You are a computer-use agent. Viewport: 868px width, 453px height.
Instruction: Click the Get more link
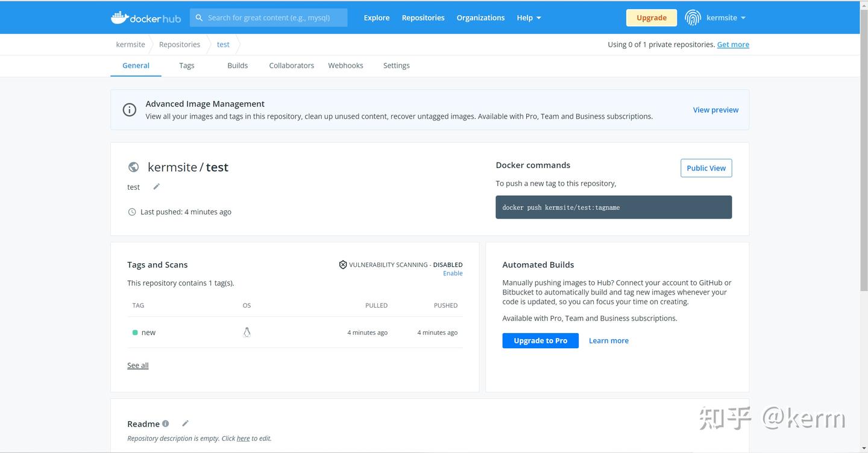(733, 45)
